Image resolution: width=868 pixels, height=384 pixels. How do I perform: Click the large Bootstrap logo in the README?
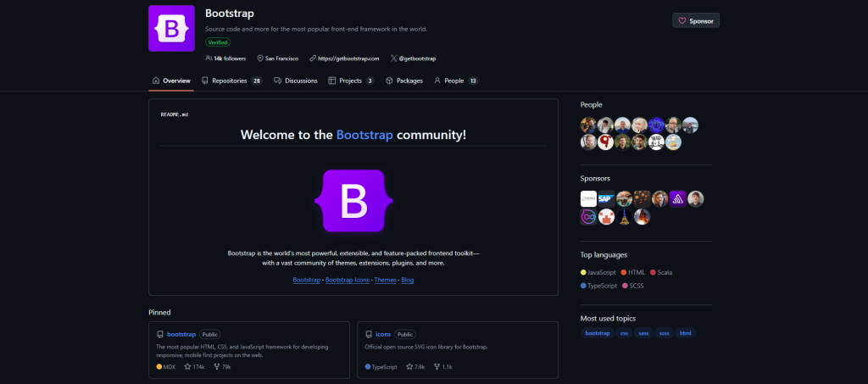pos(353,200)
